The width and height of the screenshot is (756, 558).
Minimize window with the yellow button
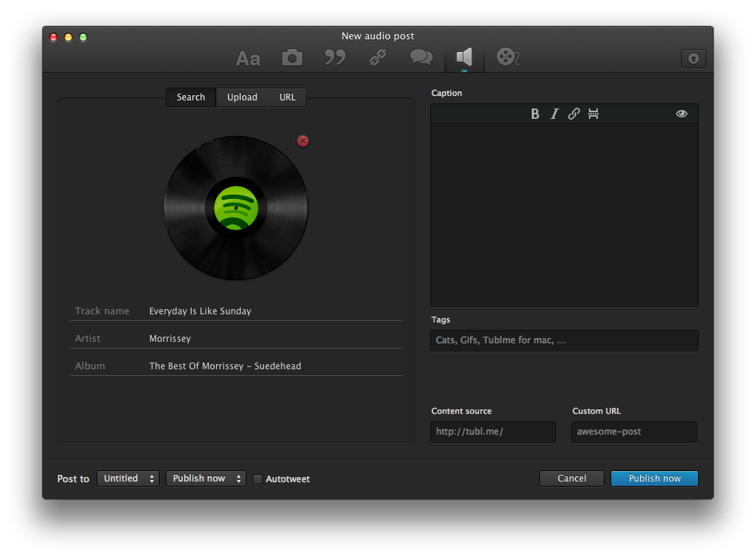(x=68, y=37)
